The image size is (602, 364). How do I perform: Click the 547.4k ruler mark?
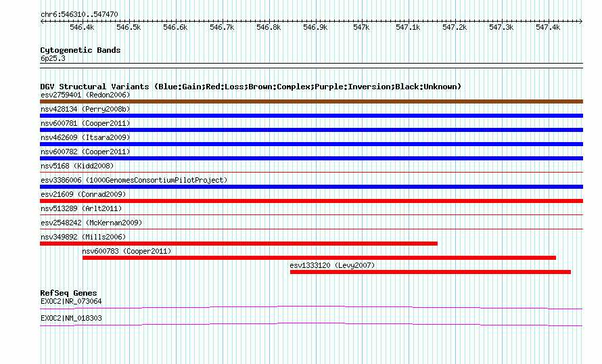(548, 27)
